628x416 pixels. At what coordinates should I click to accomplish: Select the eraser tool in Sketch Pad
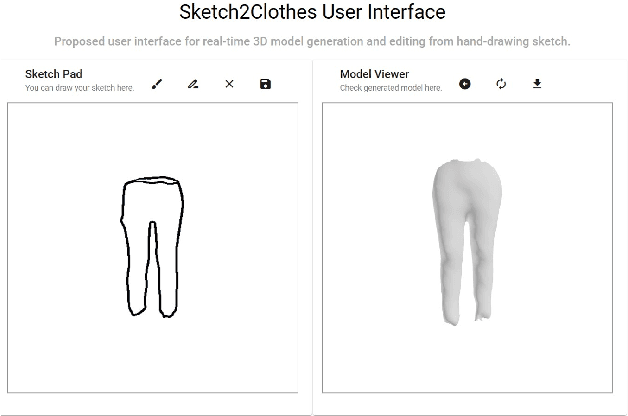pyautogui.click(x=193, y=84)
